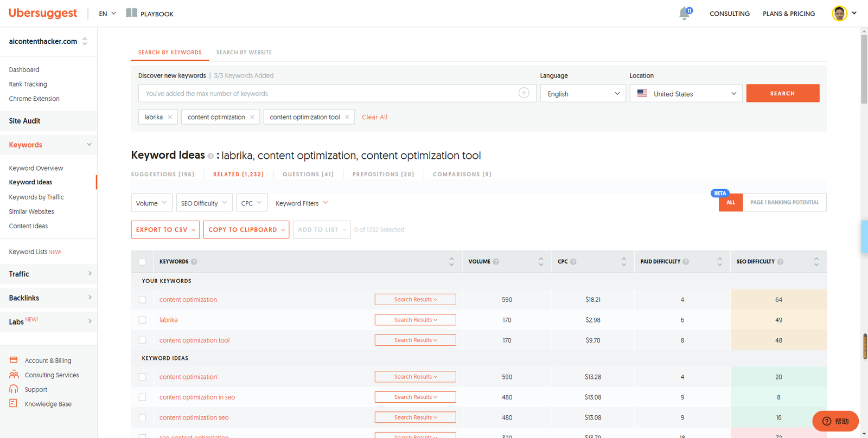Open the Playbook book icon
The height and width of the screenshot is (438, 868).
tap(131, 13)
